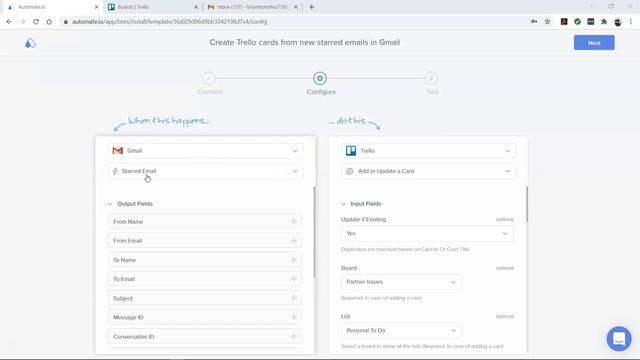640x360 pixels.
Task: Reload the current page
Action: [x=36, y=22]
